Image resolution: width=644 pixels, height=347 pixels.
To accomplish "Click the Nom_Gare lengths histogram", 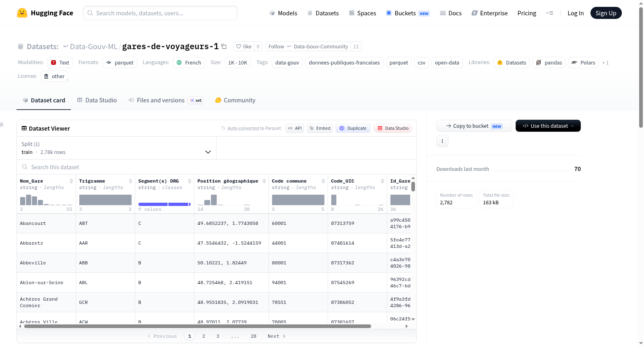I will pyautogui.click(x=46, y=200).
